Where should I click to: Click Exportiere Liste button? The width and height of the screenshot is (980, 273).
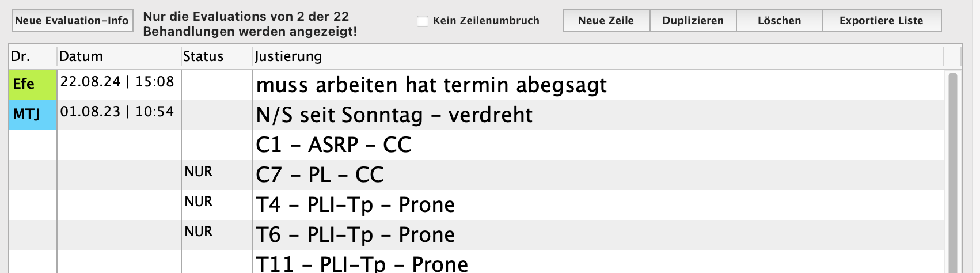coord(881,21)
